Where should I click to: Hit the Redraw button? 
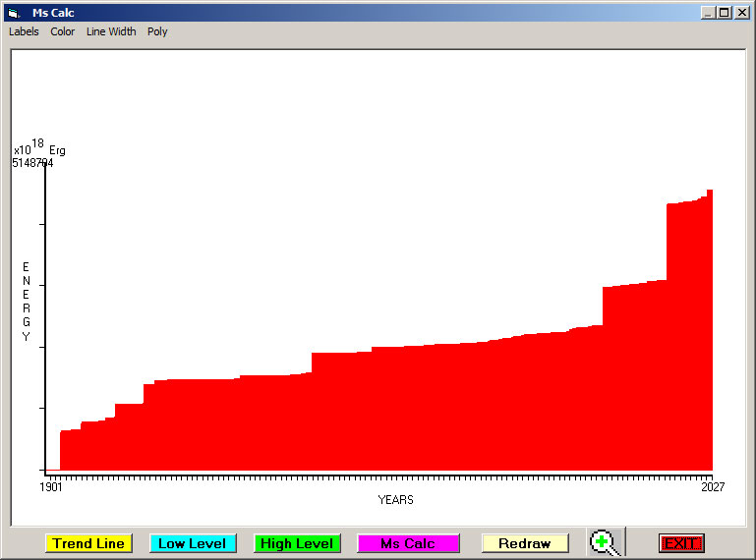coord(524,543)
